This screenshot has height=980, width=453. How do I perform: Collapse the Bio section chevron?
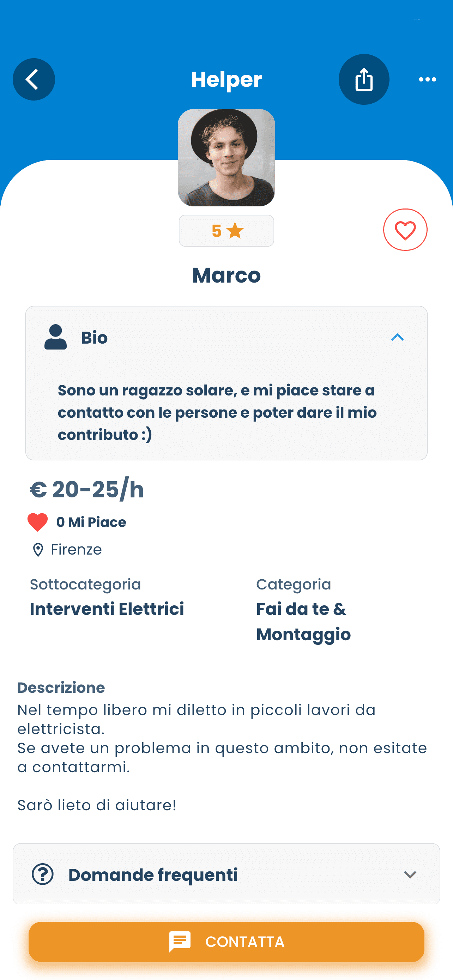397,338
